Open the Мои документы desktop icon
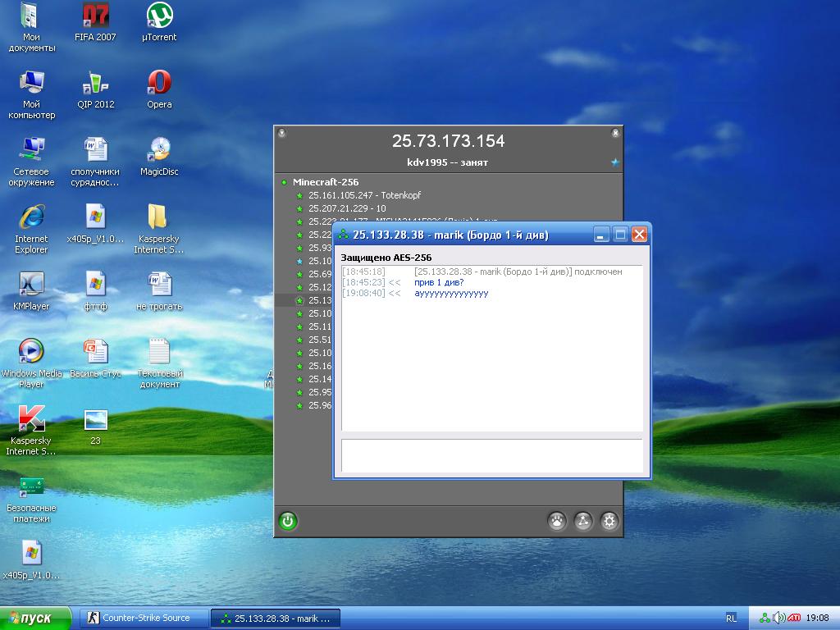This screenshot has width=840, height=630. pyautogui.click(x=31, y=28)
